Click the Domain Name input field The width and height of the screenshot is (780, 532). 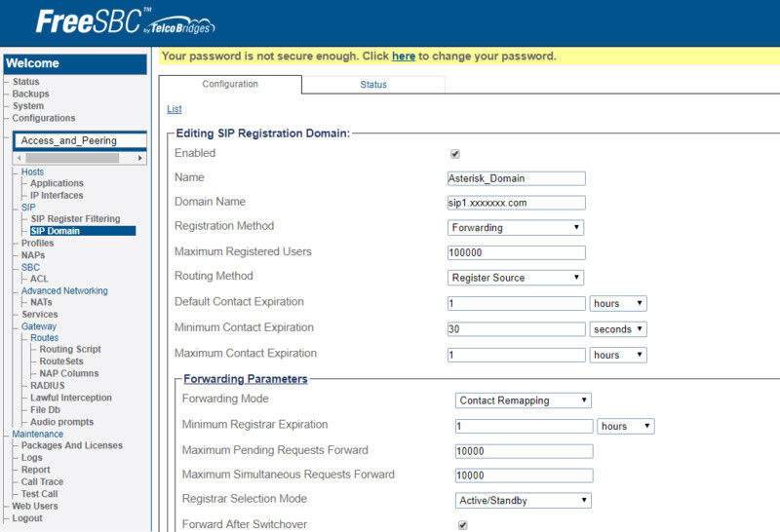point(517,203)
